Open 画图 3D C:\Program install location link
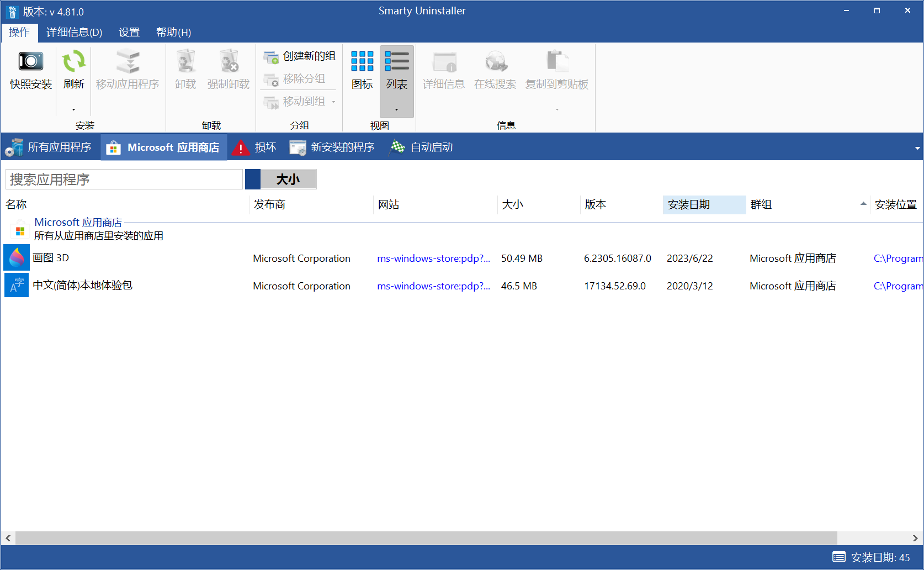 (x=898, y=258)
